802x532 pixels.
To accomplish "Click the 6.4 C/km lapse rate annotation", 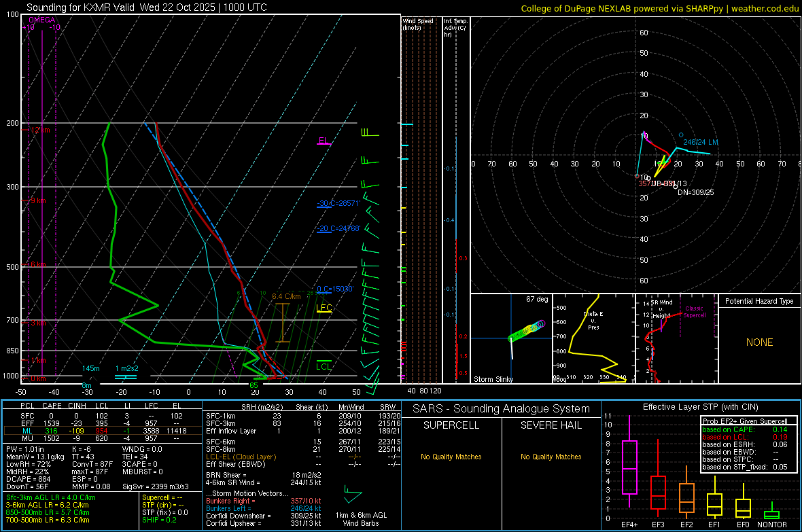I will click(x=286, y=296).
